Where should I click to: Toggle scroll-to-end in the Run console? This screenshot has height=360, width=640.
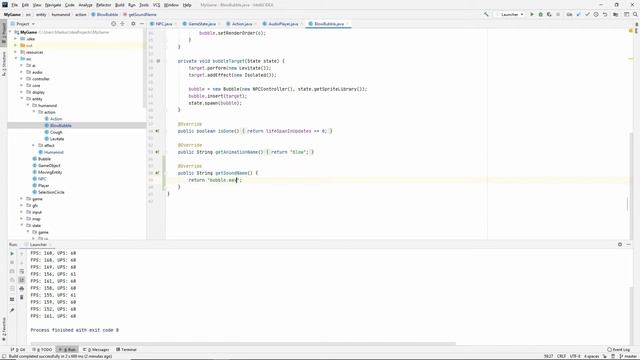point(22,280)
